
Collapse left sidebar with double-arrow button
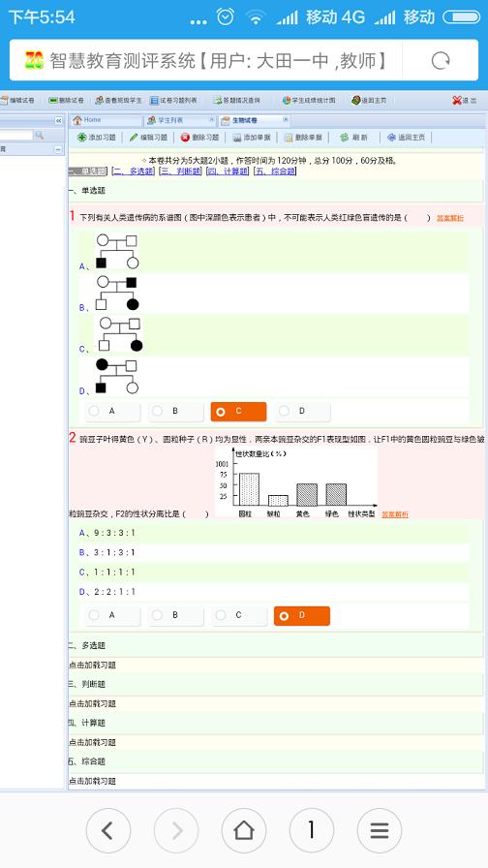(x=59, y=120)
